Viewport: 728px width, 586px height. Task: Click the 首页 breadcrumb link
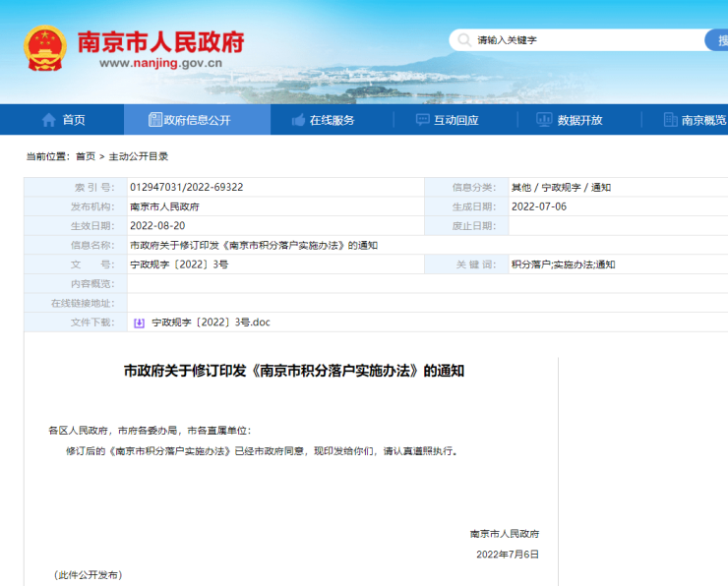pyautogui.click(x=86, y=156)
